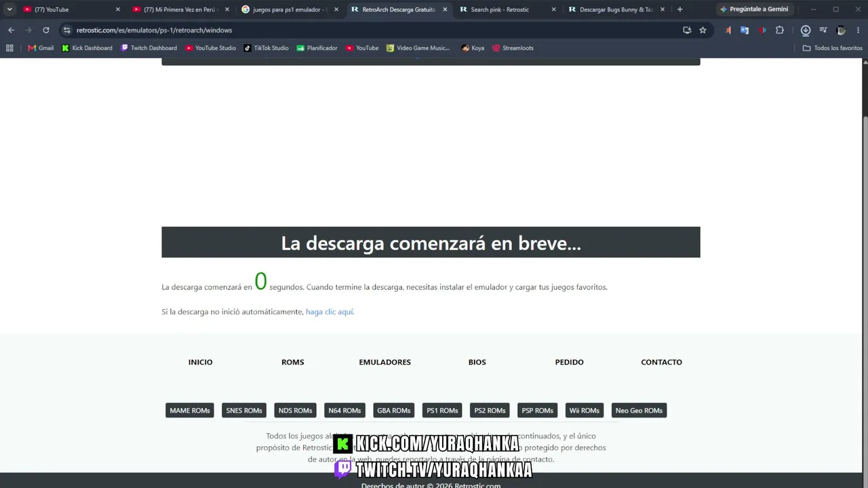Viewport: 868px width, 488px height.
Task: Open YouTube Studio bookmark
Action: pyautogui.click(x=211, y=48)
